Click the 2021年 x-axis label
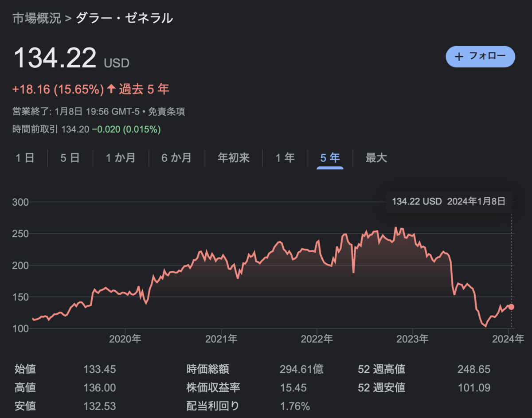This screenshot has height=418, width=532. pyautogui.click(x=221, y=339)
